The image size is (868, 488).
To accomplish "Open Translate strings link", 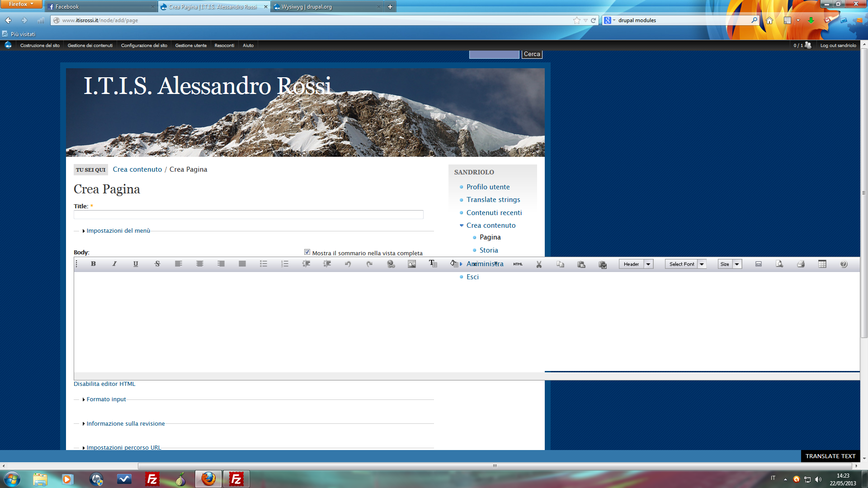I will (x=493, y=199).
